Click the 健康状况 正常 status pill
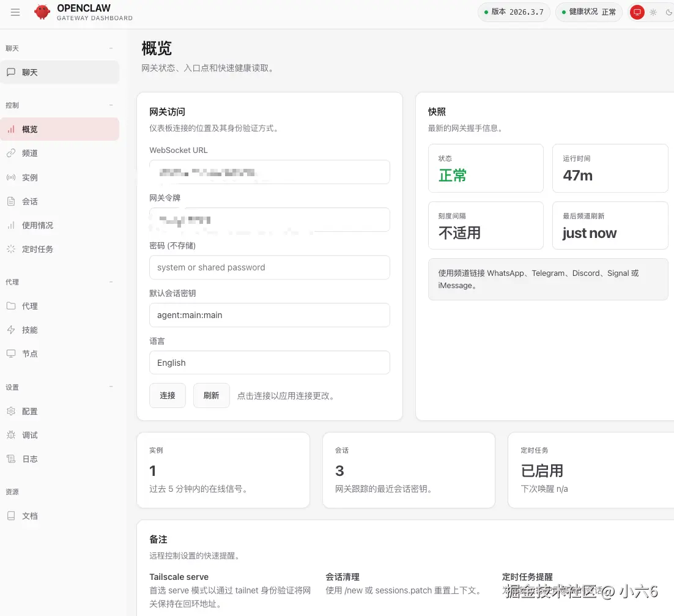The height and width of the screenshot is (616, 674). (x=589, y=12)
